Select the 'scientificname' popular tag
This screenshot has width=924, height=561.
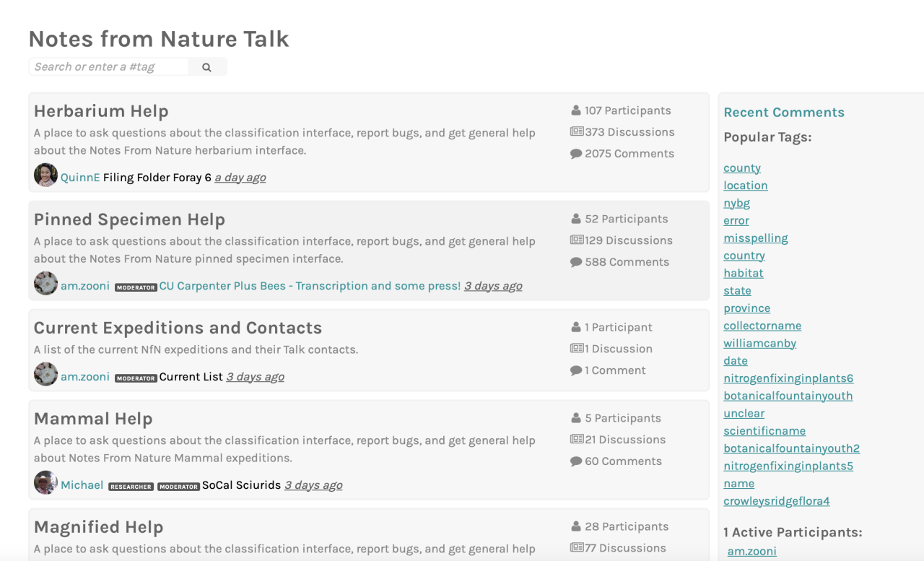click(x=764, y=431)
